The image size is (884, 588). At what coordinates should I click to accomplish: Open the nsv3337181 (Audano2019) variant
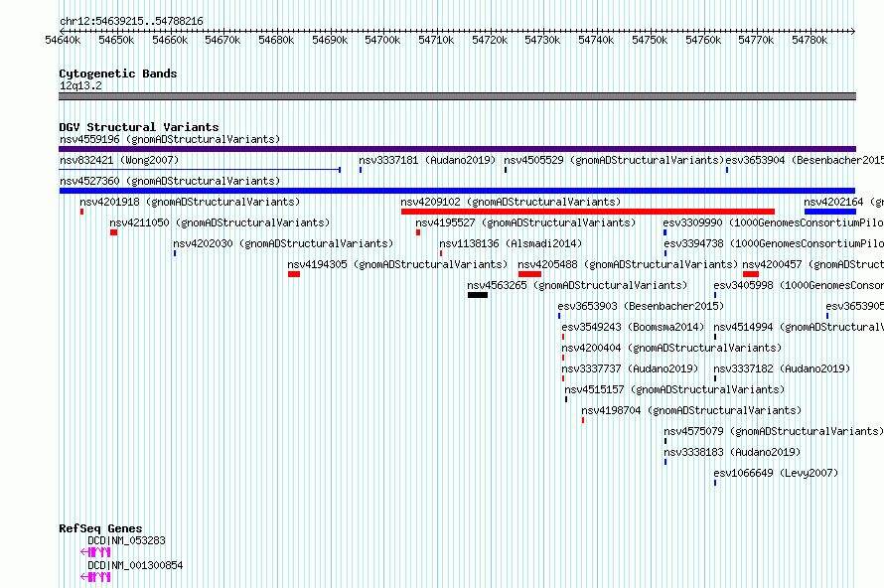(427, 160)
